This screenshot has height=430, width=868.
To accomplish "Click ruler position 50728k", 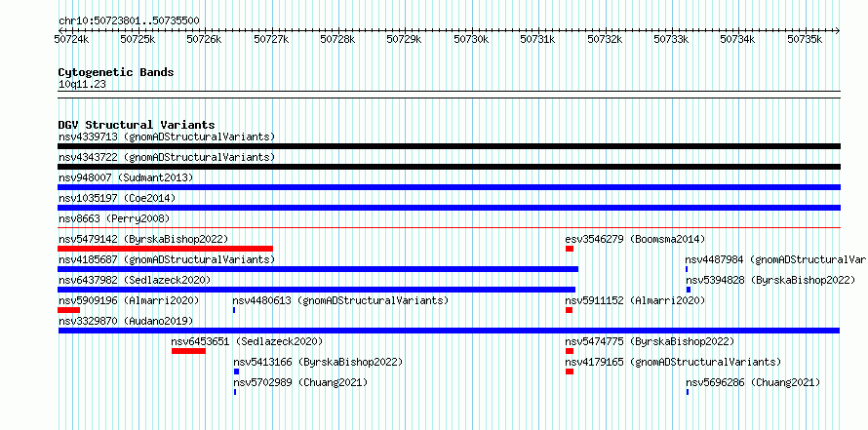I will click(x=337, y=39).
